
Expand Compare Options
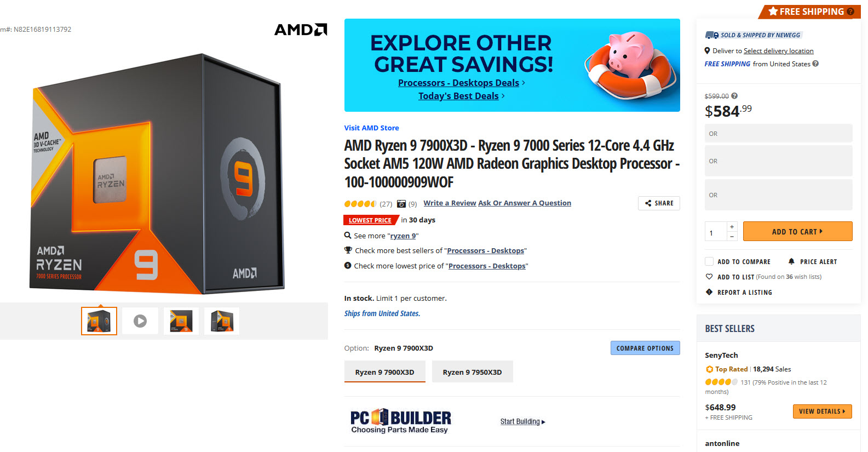pyautogui.click(x=645, y=348)
